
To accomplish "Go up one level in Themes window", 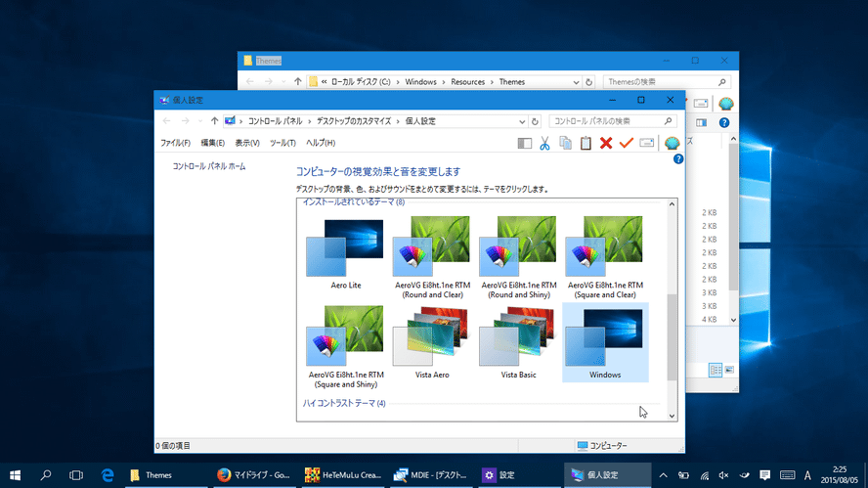I will coord(298,82).
